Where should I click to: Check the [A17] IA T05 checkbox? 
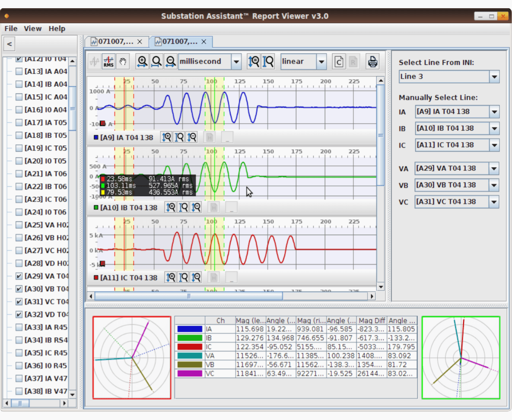click(19, 122)
